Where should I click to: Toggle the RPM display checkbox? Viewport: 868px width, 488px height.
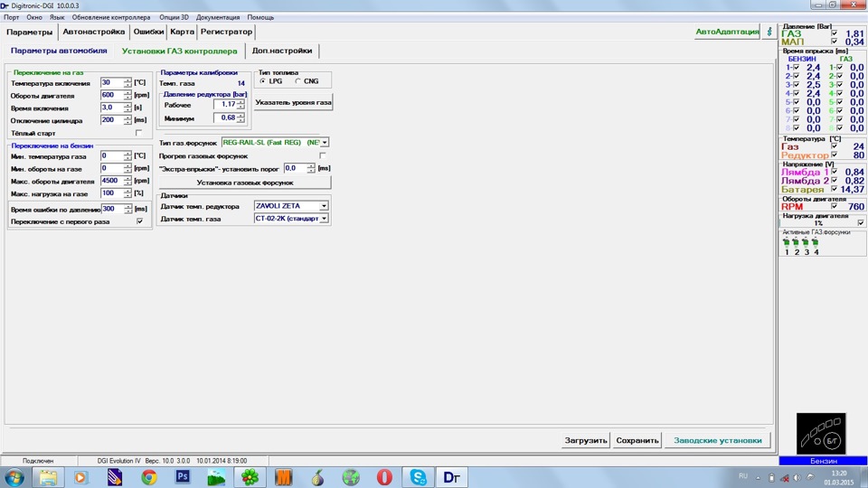coord(835,206)
